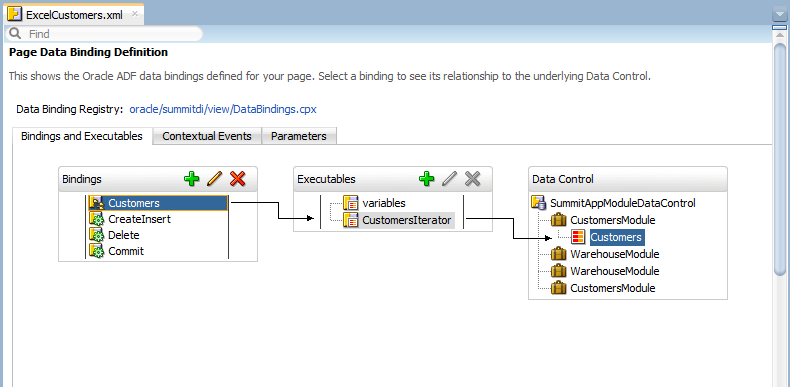Screen dimensions: 790x387
Task: Edit selected binding with pencil icon
Action: (214, 179)
